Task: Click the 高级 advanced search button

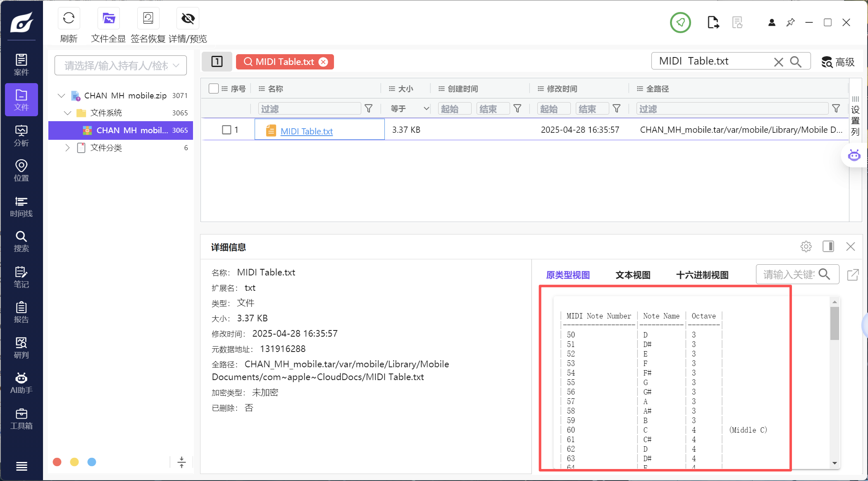Action: point(838,62)
